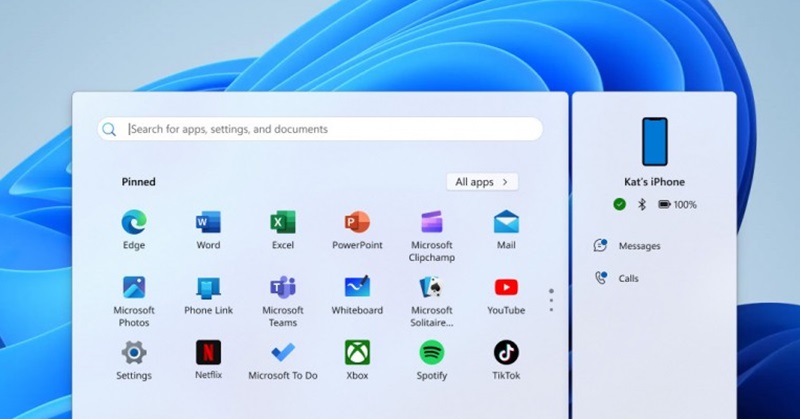Click the Pinned section heading
The image size is (800, 419).
pos(138,182)
